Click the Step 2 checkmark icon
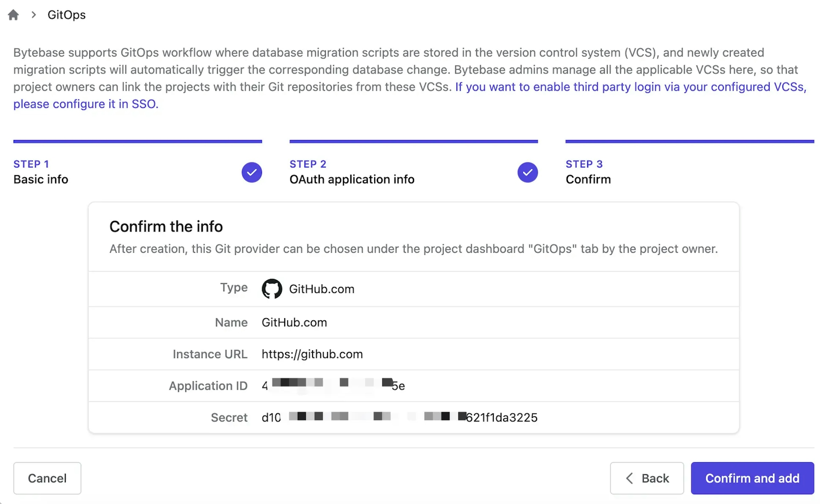This screenshot has height=504, width=820. tap(527, 172)
